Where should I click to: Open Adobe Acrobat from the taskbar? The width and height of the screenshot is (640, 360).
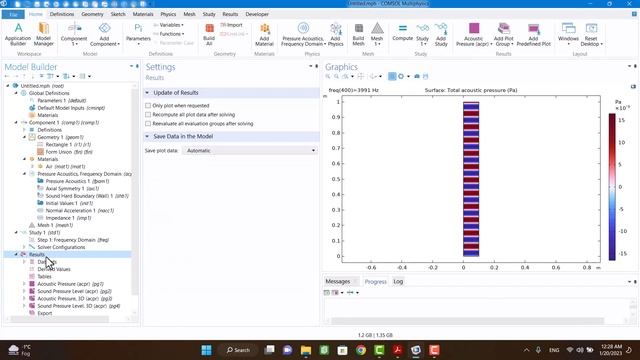click(398, 350)
